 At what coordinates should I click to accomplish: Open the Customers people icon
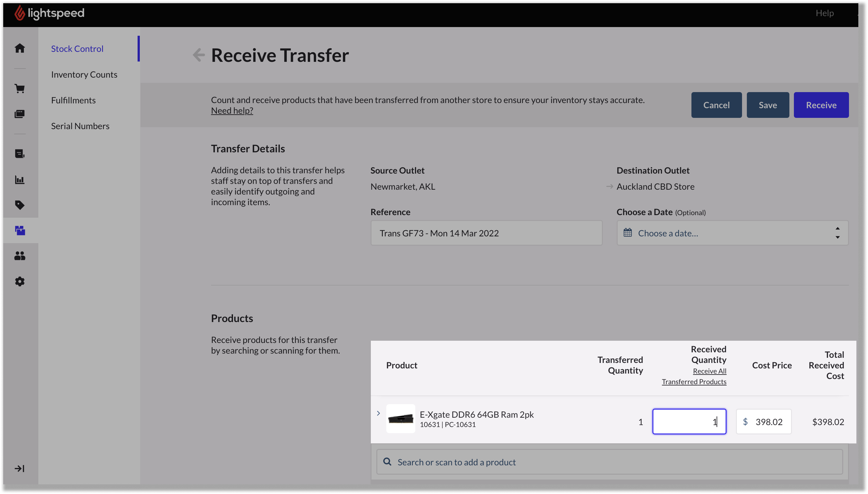20,256
